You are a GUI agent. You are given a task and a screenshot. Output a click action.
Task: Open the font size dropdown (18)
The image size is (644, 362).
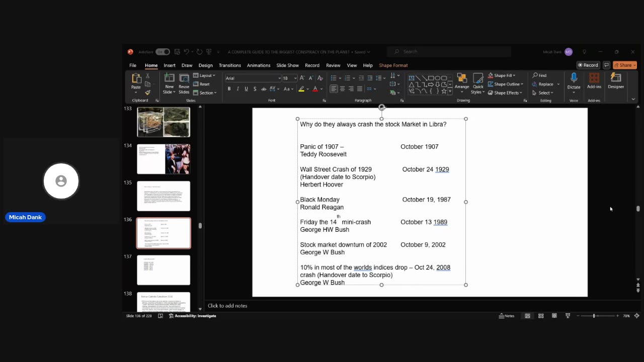click(295, 78)
